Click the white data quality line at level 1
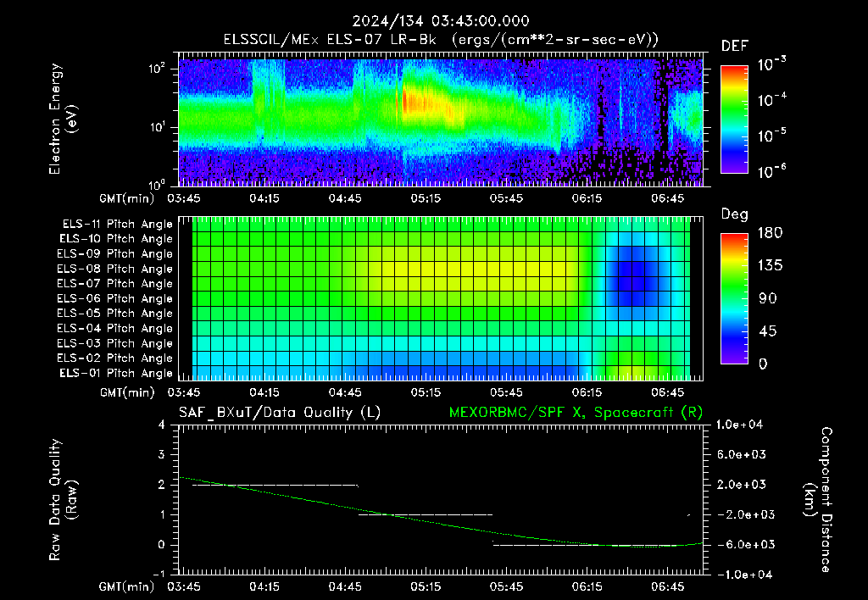The width and height of the screenshot is (868, 600). click(x=426, y=514)
